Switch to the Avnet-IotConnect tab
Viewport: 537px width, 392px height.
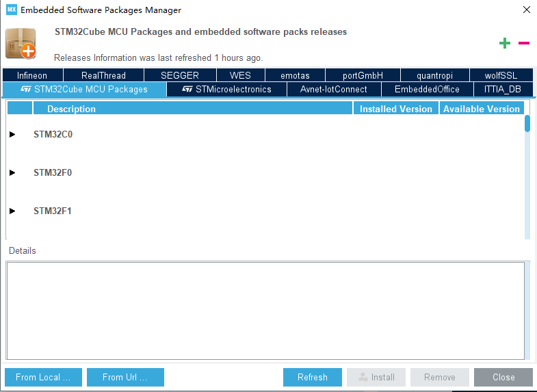point(334,90)
